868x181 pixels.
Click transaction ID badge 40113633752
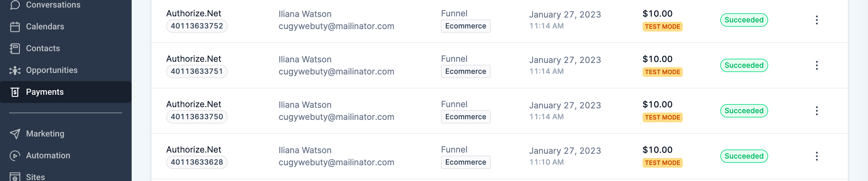(x=197, y=26)
